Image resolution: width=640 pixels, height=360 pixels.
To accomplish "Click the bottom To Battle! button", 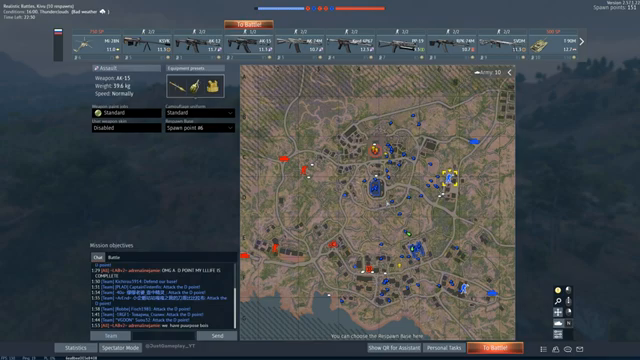I will click(x=495, y=348).
